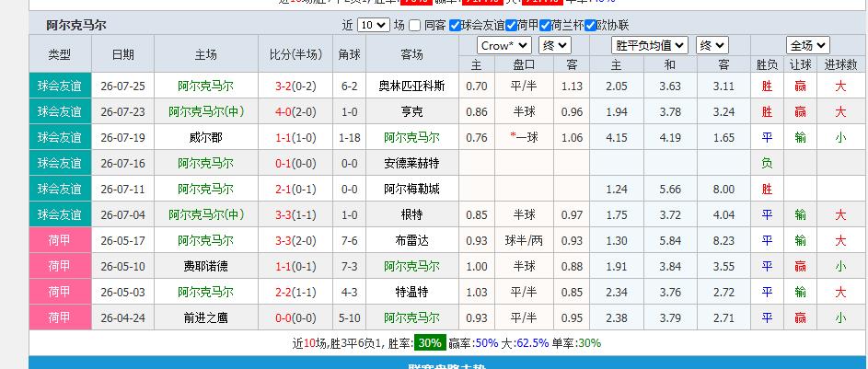
Task: Click the corner count 1-18
Action: click(x=349, y=138)
